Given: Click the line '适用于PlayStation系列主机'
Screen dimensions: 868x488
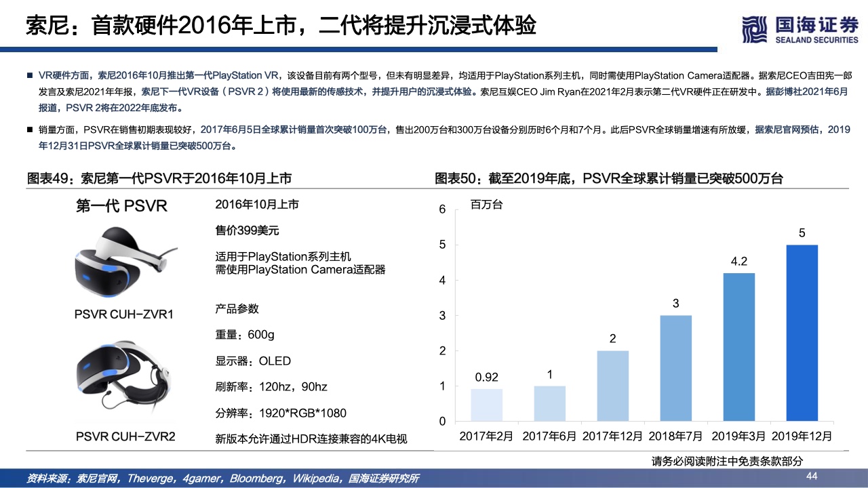Looking at the screenshot, I should 283,257.
